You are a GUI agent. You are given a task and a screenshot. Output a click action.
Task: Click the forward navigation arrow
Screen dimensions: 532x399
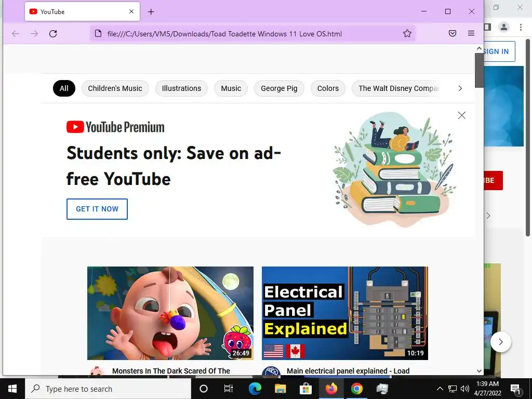[34, 34]
